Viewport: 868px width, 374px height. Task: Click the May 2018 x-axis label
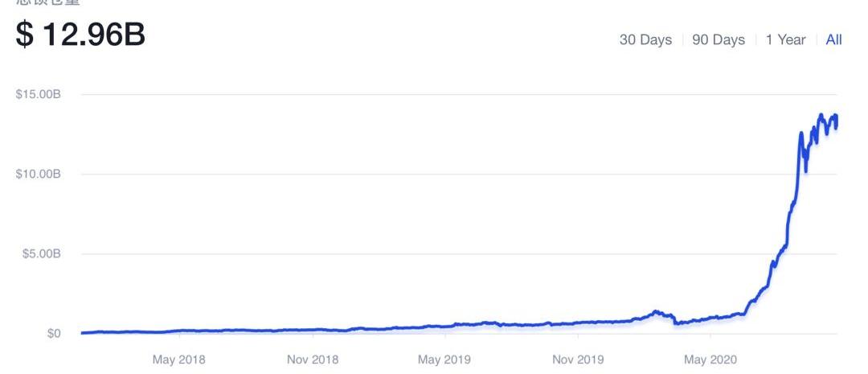coord(178,360)
